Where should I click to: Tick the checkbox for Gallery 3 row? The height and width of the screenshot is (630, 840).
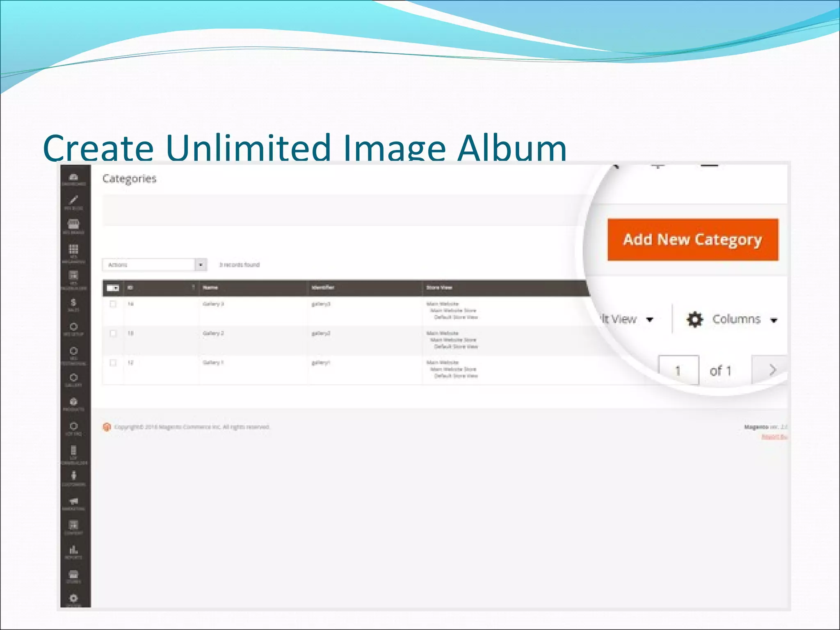point(113,304)
